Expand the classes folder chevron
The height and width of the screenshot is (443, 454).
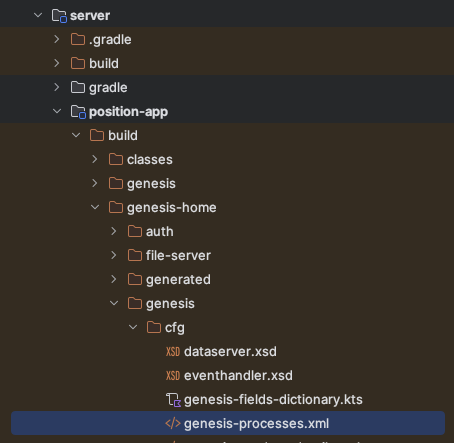pyautogui.click(x=95, y=159)
